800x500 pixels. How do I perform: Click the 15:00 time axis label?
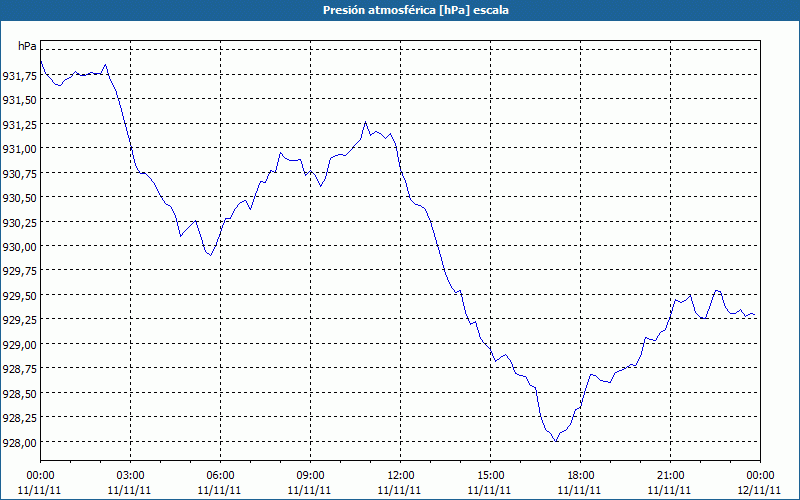click(490, 476)
